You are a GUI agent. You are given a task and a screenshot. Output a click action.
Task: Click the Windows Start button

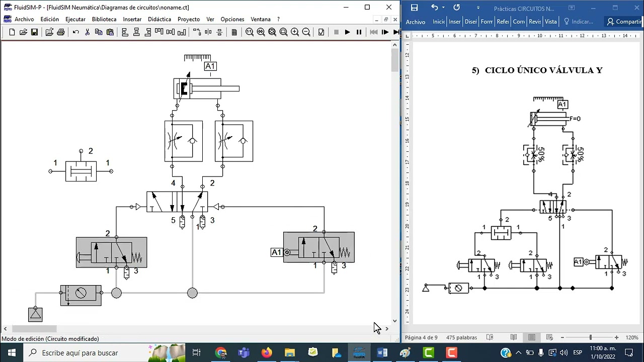tap(12, 352)
